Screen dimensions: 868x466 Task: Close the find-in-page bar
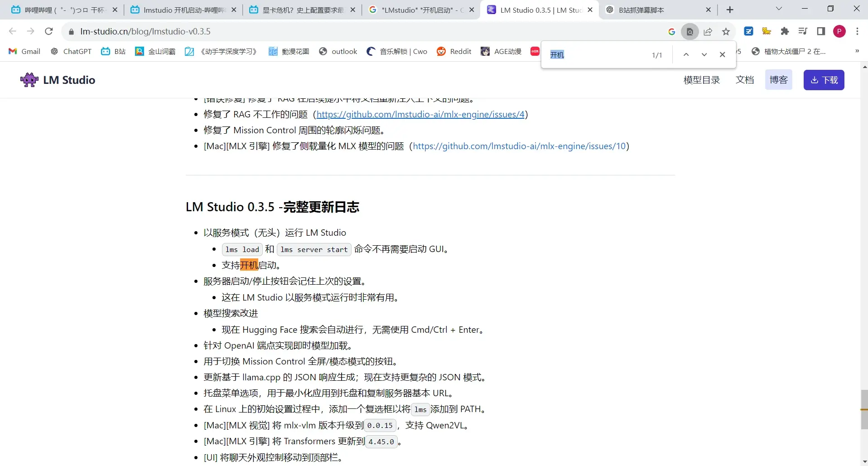(x=722, y=55)
